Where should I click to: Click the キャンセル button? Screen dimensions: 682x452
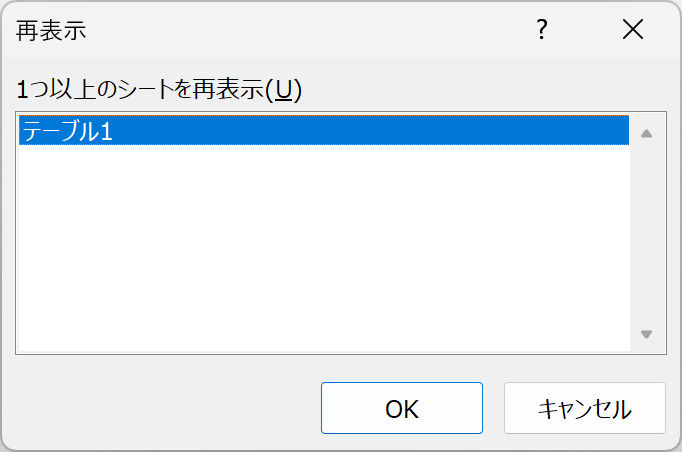pos(585,408)
